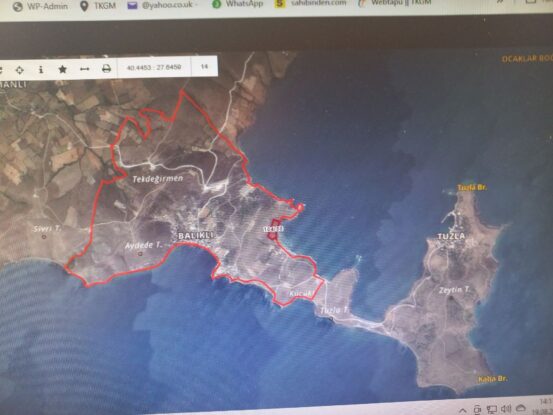Open the yahoo.co.uk mail bookmark
This screenshot has width=553, height=415.
[162, 5]
